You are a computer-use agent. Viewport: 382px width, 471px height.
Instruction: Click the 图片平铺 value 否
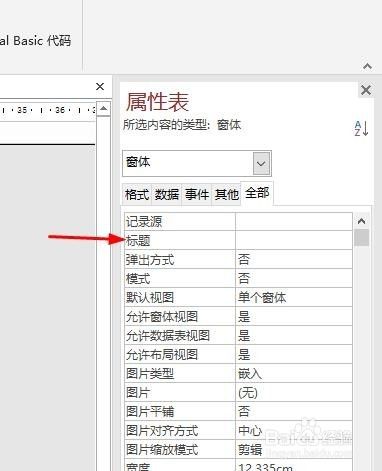(294, 411)
